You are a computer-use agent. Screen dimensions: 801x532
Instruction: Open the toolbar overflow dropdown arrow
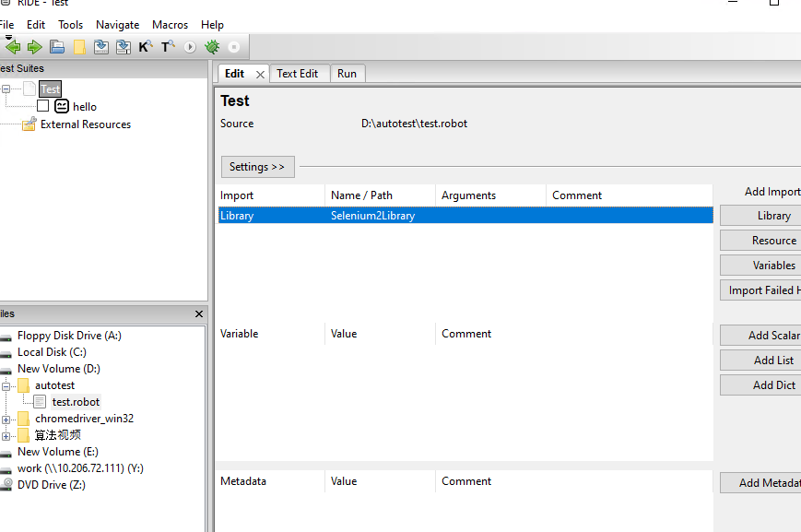click(x=8, y=37)
